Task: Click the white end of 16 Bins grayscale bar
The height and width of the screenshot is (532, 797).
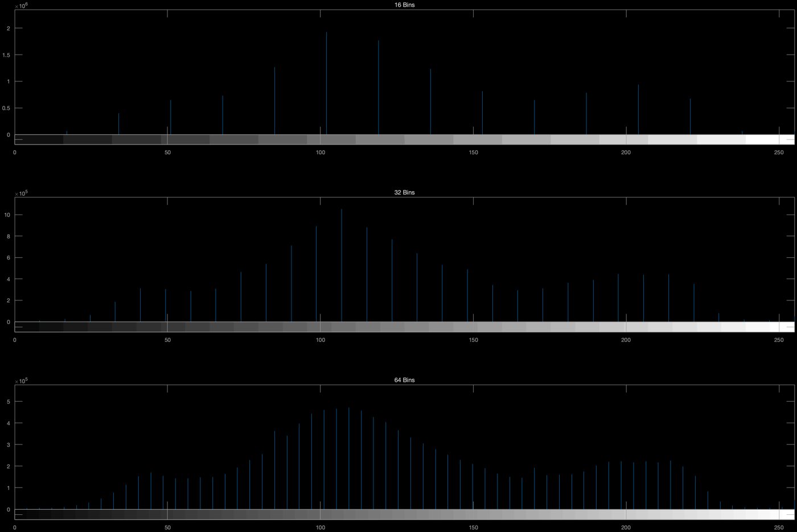Action: click(x=770, y=139)
